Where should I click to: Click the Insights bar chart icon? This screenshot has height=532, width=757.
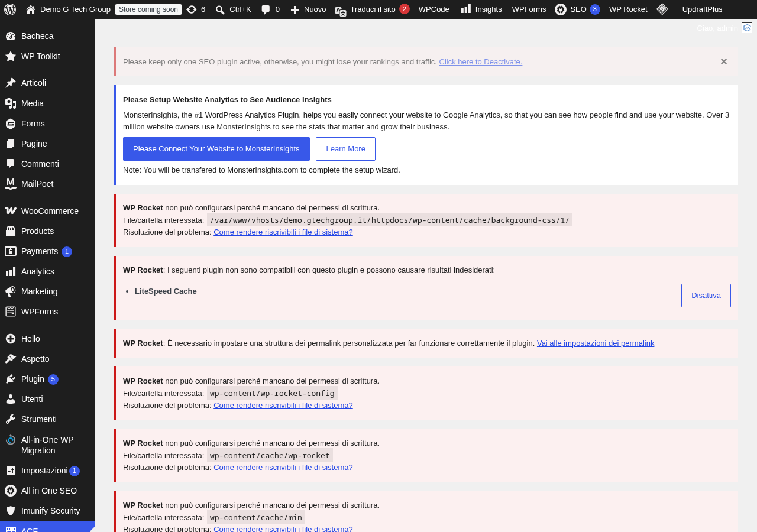[466, 9]
